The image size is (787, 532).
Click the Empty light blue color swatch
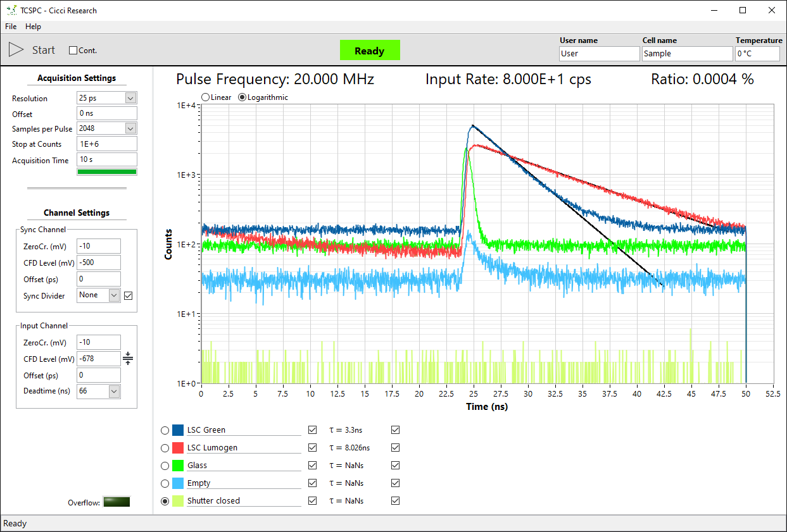178,483
